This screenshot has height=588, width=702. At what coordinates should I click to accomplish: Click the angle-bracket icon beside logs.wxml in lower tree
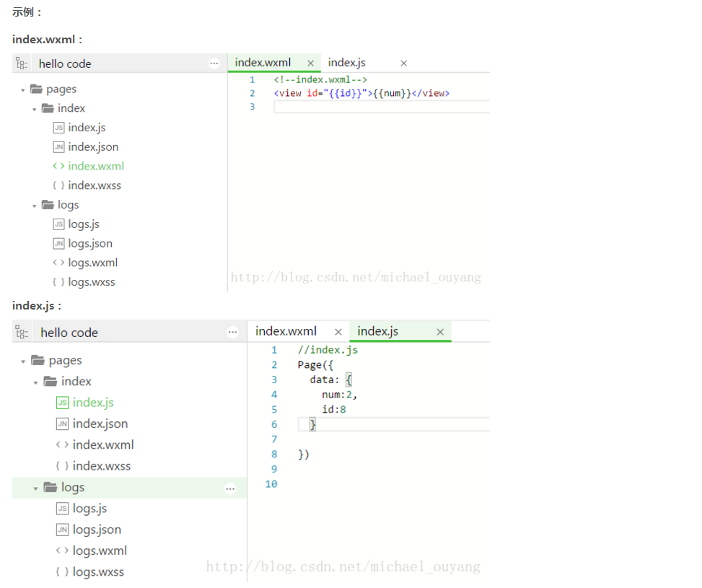coord(62,550)
